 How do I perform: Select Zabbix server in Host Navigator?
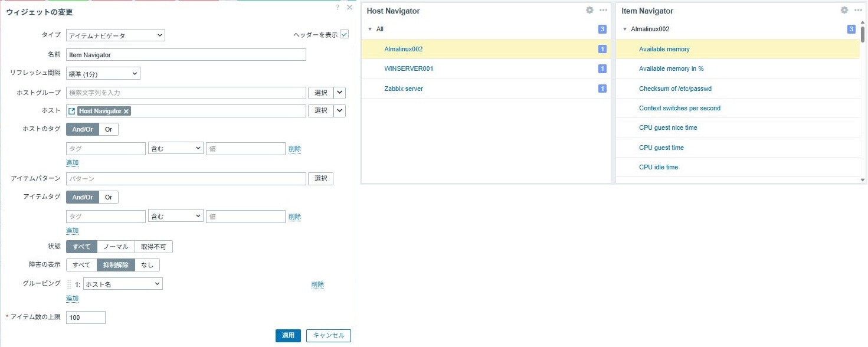pyautogui.click(x=403, y=89)
